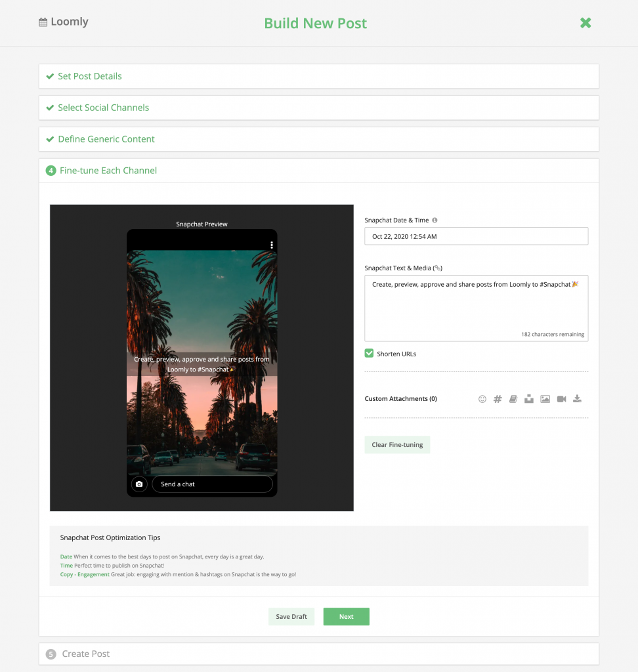Click the info icon beside Snapchat Date & Time
Viewport: 638px width, 672px height.
[x=435, y=220]
